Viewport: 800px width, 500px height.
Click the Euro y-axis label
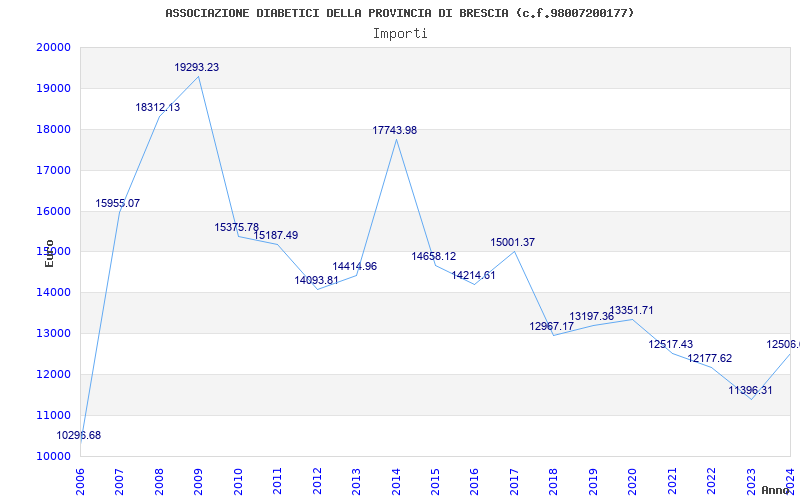(49, 253)
